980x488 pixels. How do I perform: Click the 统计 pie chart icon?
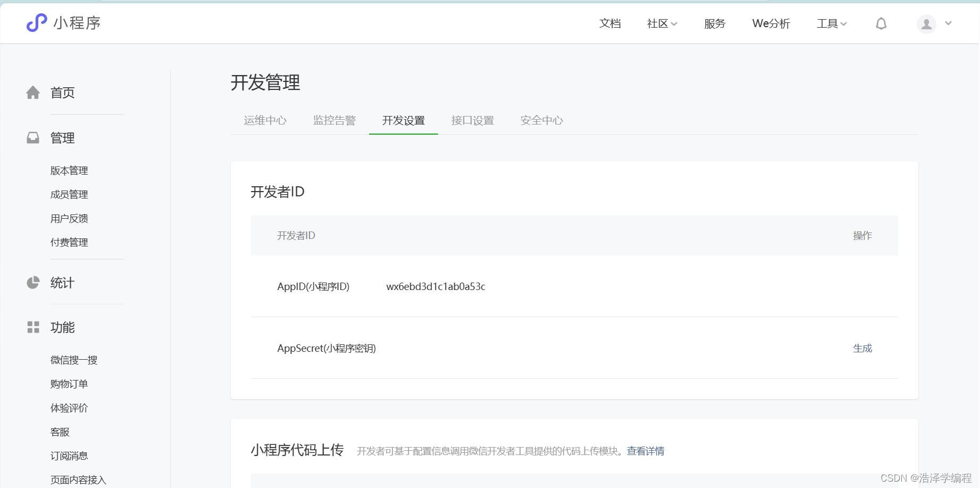[x=33, y=283]
